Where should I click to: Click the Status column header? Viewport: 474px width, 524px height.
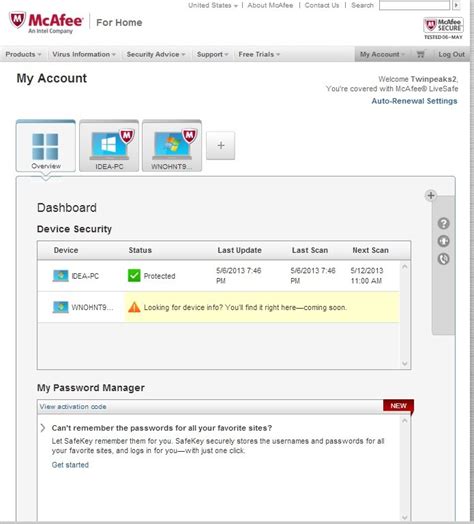click(140, 250)
